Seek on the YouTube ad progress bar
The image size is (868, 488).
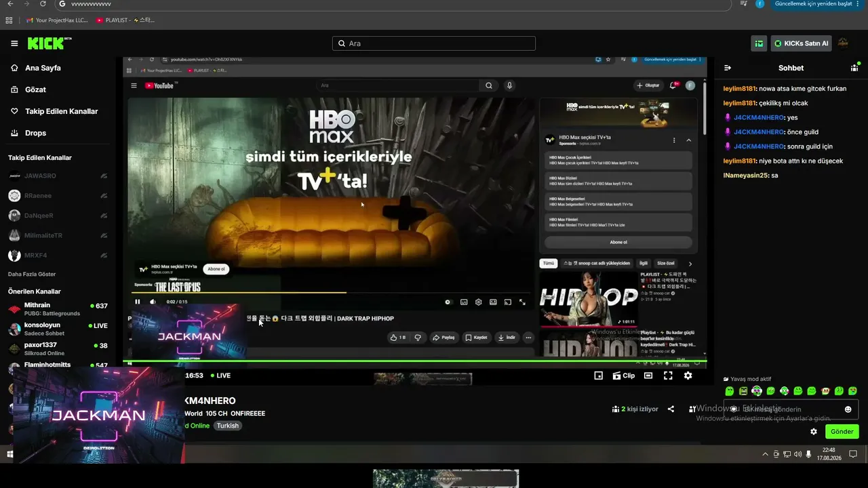pyautogui.click(x=331, y=293)
